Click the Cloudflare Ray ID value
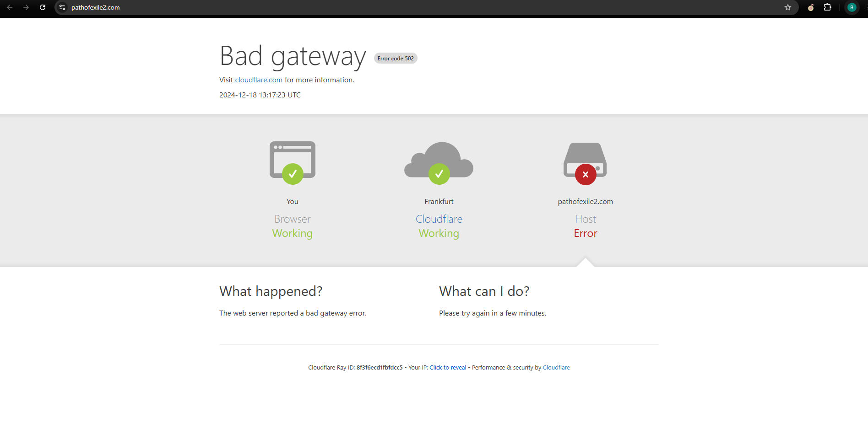The height and width of the screenshot is (445, 868). pos(380,367)
